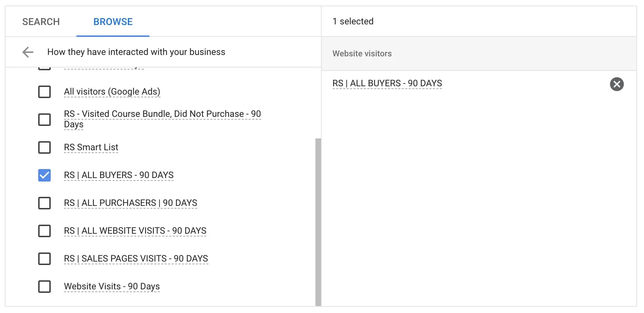Click the back arrow icon
This screenshot has width=644, height=313.
[x=28, y=52]
